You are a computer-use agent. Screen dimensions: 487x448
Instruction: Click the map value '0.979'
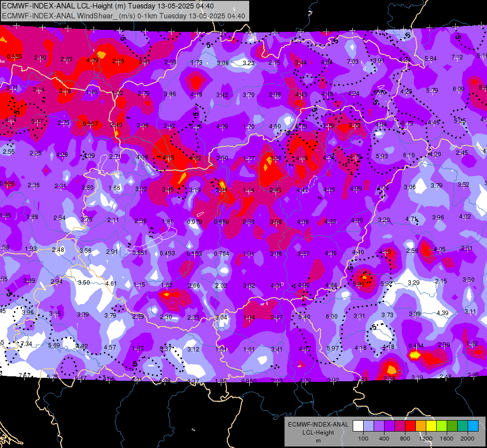(x=195, y=222)
